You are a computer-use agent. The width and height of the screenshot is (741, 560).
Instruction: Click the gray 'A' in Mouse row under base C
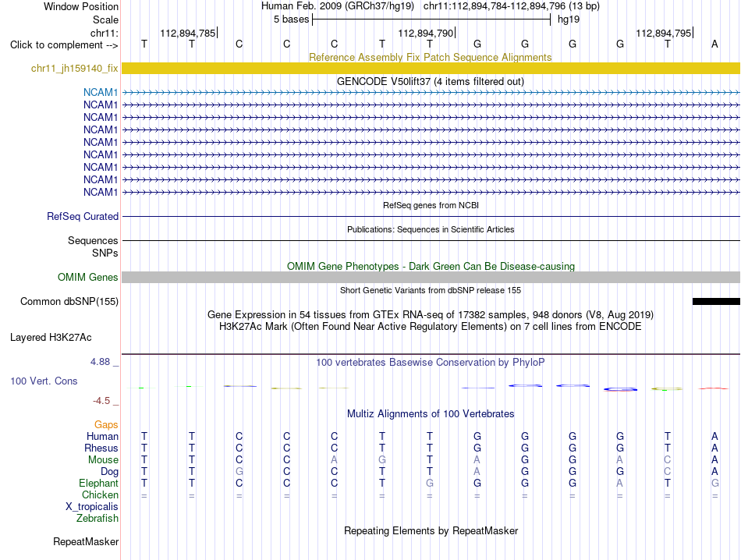pyautogui.click(x=334, y=460)
